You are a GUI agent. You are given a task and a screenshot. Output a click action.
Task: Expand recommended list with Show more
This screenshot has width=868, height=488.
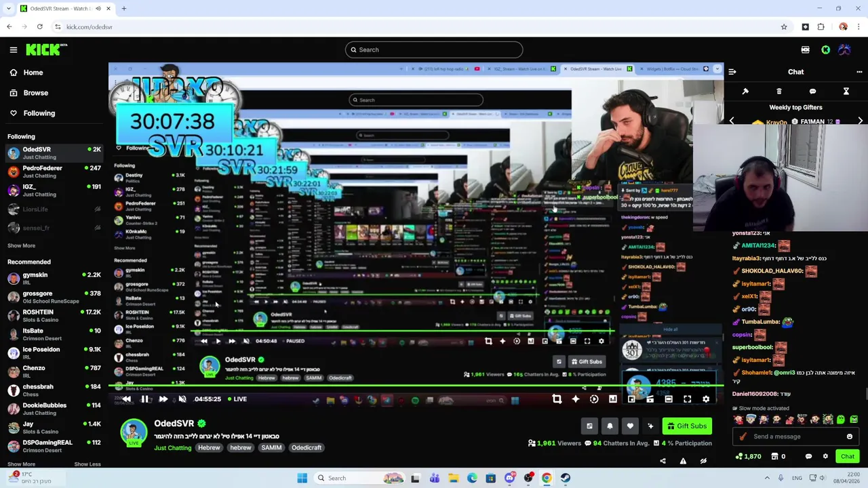21,464
